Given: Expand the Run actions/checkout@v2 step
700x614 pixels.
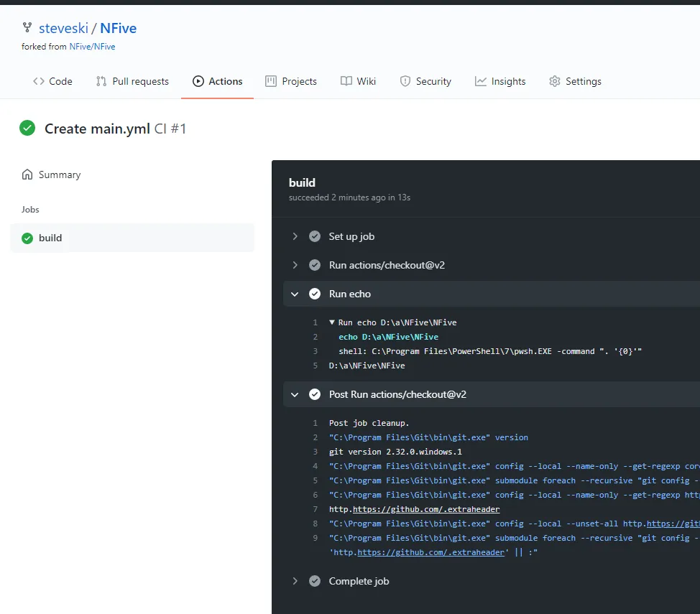Looking at the screenshot, I should pos(295,265).
